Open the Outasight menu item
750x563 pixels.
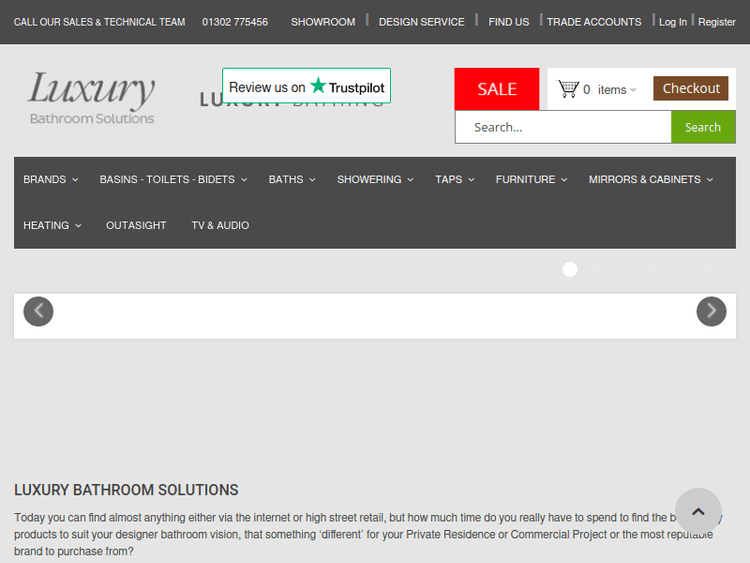click(136, 226)
